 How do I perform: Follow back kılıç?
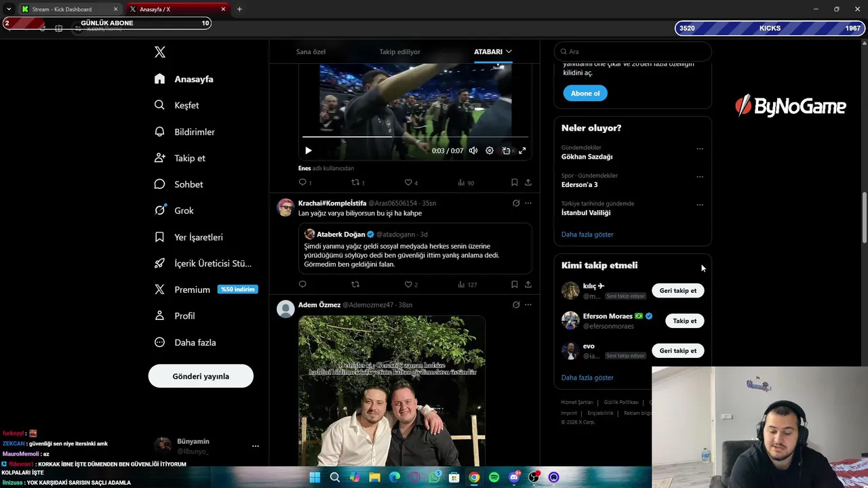pyautogui.click(x=678, y=291)
